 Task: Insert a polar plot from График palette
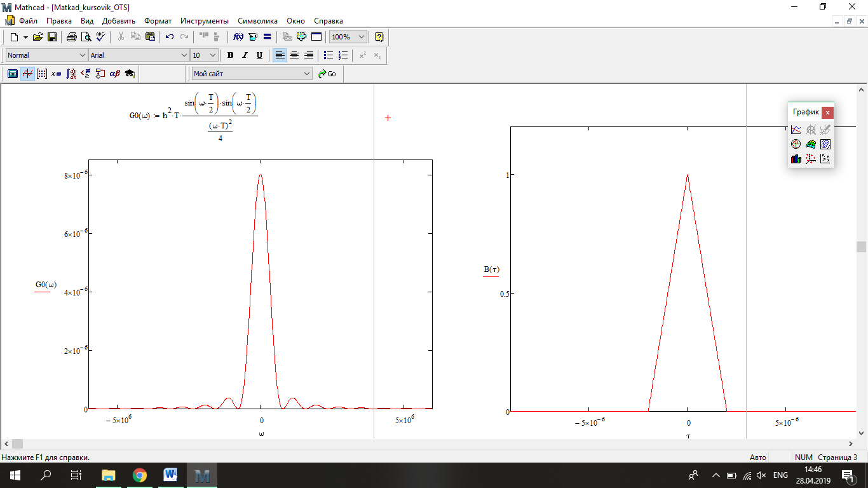tap(796, 144)
